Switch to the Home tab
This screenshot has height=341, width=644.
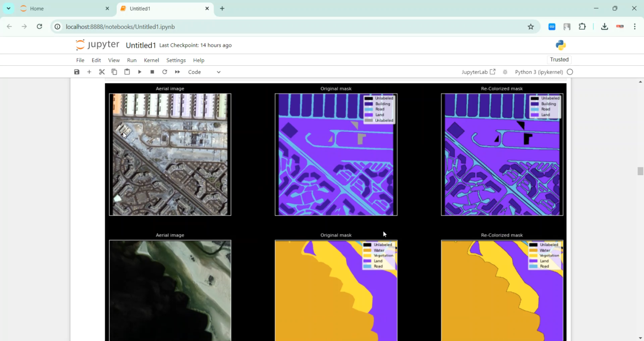point(36,8)
